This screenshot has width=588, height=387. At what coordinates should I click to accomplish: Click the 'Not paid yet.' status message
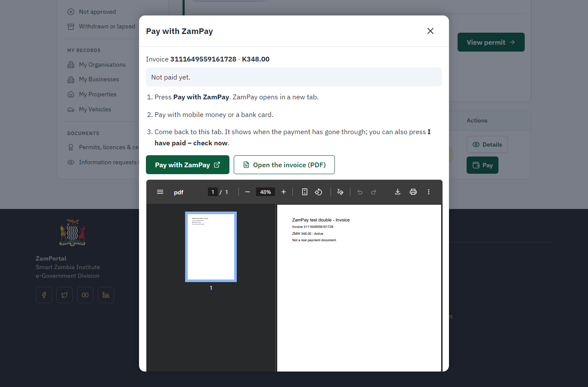tap(294, 77)
